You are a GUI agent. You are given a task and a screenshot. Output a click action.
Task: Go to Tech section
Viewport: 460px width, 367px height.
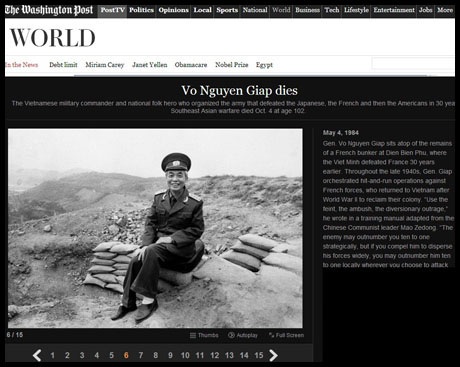pyautogui.click(x=332, y=10)
